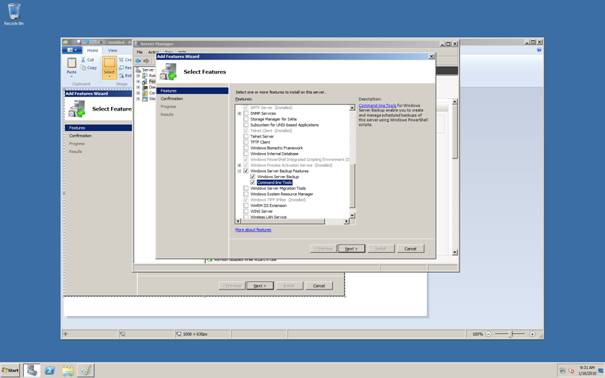Check Windows System Resource Manager

[x=246, y=194]
